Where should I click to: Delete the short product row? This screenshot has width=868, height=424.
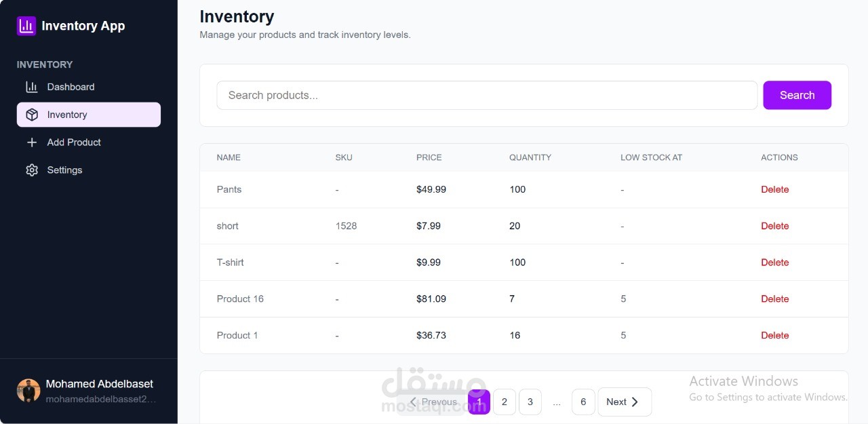[774, 226]
